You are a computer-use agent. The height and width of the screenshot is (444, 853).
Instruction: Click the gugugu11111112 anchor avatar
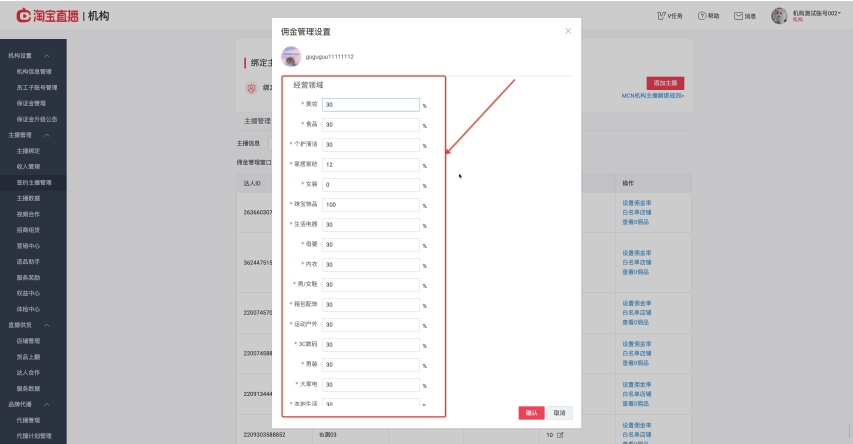click(291, 57)
